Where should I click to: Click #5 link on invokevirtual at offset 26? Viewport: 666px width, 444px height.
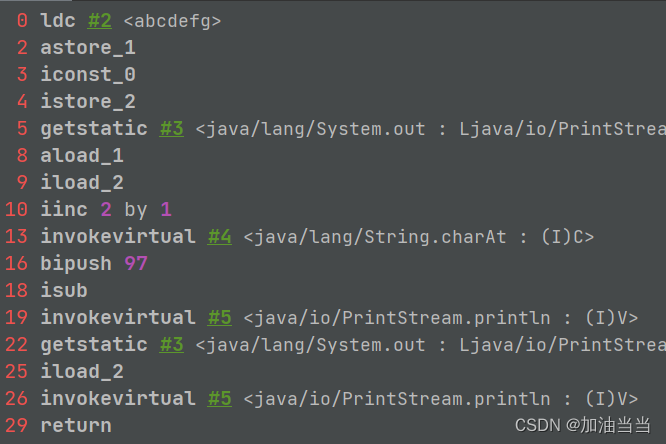point(219,398)
